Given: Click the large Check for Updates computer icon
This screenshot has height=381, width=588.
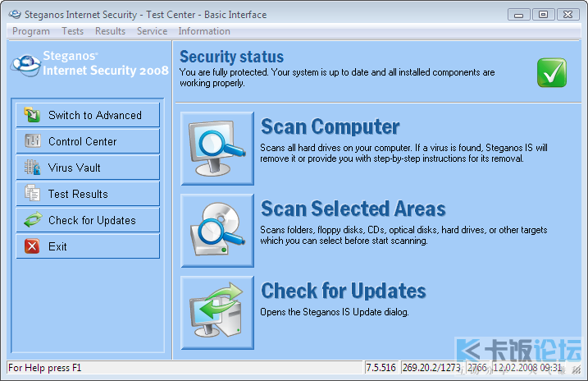Looking at the screenshot, I should coord(217,313).
